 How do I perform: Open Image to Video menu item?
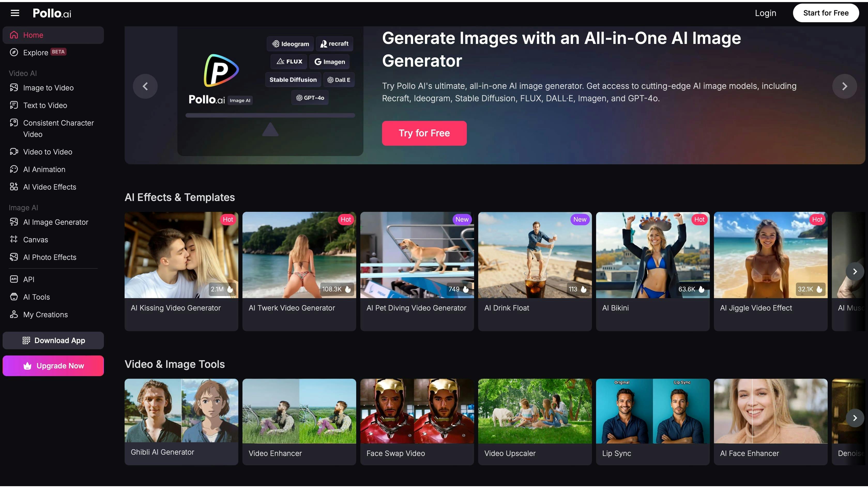pyautogui.click(x=48, y=88)
